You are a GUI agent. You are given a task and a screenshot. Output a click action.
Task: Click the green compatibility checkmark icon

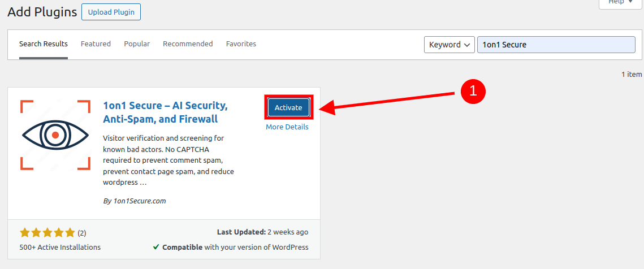(156, 247)
